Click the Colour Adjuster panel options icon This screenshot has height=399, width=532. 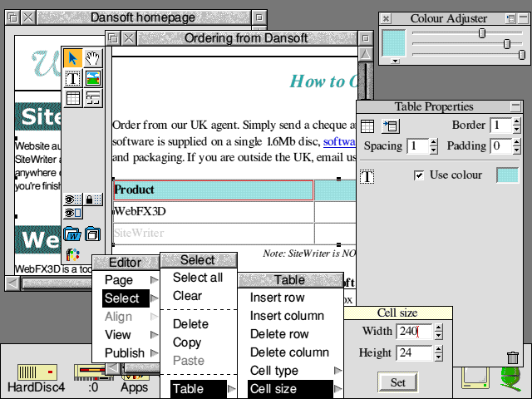511,18
